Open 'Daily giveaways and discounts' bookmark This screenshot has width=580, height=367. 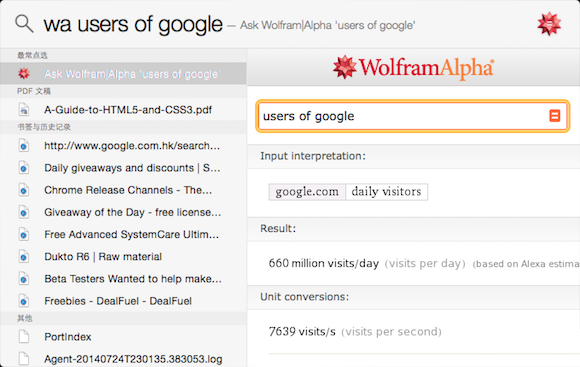point(123,168)
